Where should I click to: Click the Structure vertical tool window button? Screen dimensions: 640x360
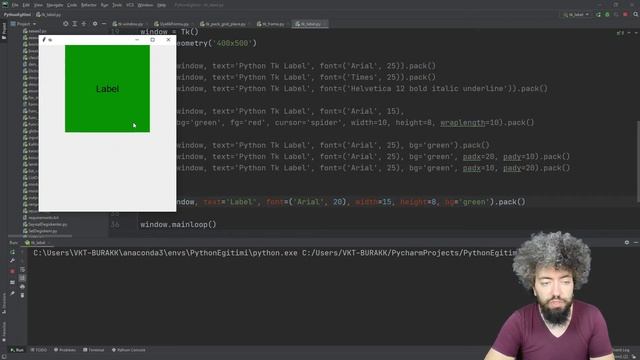tap(4, 302)
